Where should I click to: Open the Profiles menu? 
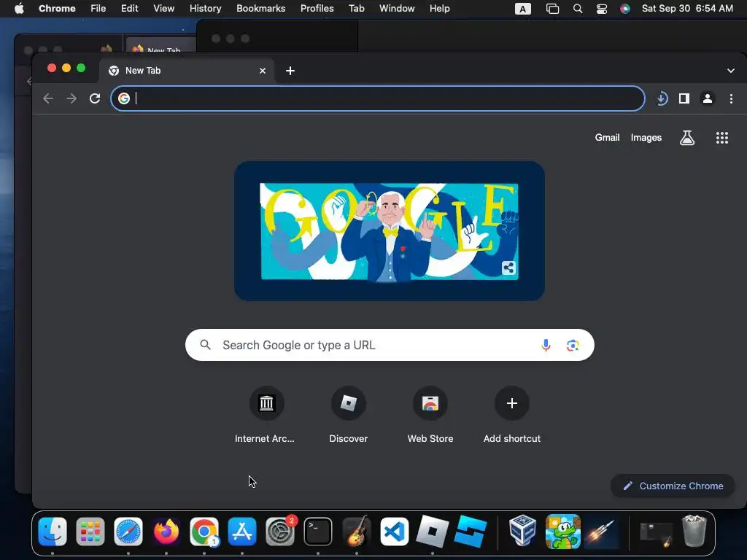click(x=317, y=8)
